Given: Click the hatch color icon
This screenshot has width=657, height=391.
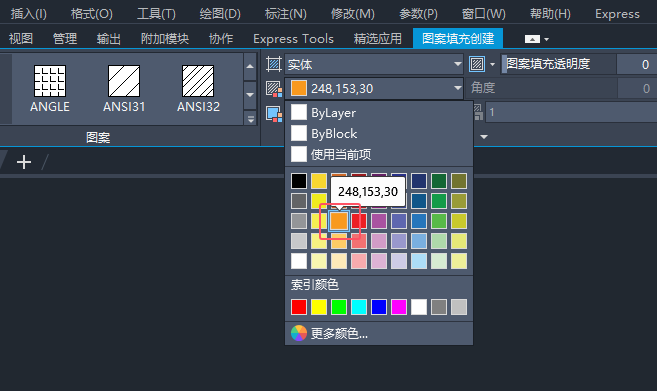Looking at the screenshot, I should click(x=274, y=88).
